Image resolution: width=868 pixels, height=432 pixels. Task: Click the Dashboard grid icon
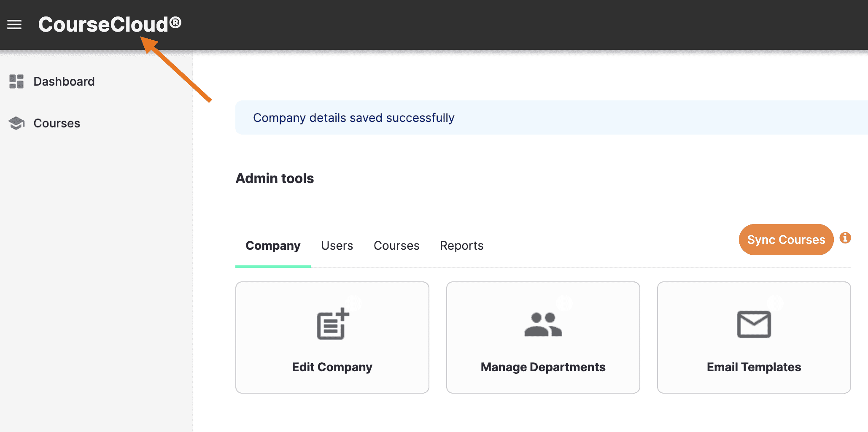pyautogui.click(x=16, y=81)
